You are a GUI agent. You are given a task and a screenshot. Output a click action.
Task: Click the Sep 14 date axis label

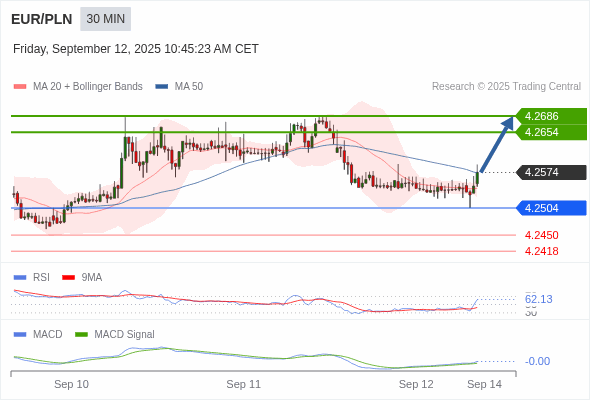484,384
